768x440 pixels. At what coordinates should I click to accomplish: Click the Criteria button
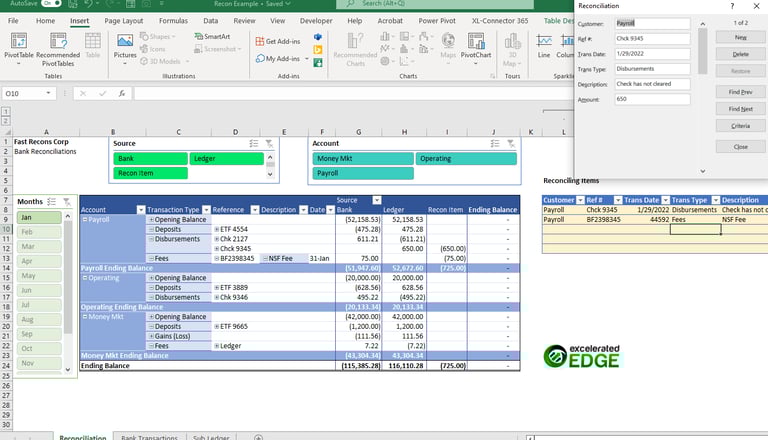click(740, 125)
